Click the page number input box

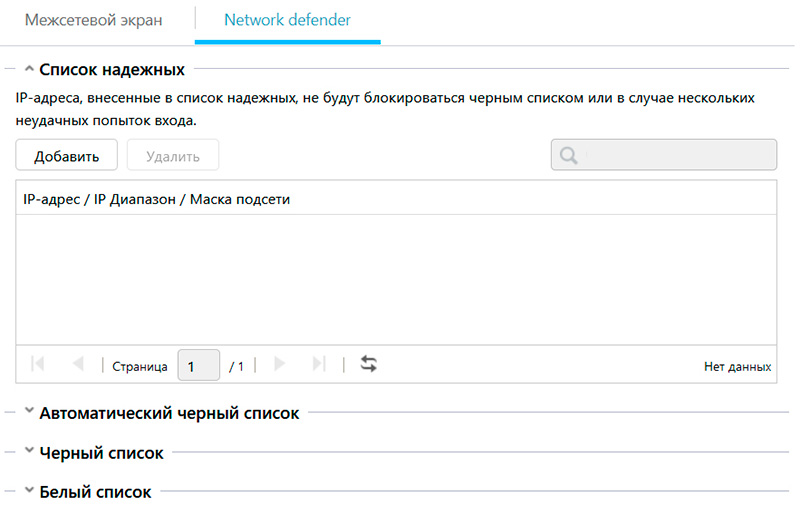point(198,365)
